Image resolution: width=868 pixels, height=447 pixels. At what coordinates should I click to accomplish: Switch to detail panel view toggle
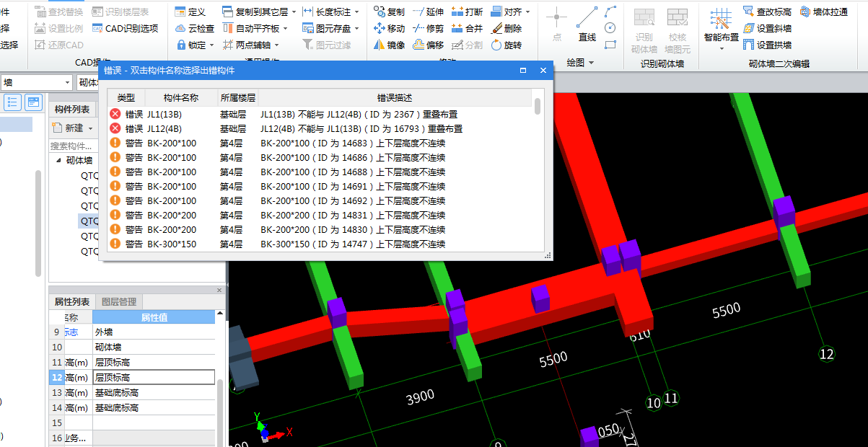[x=33, y=102]
